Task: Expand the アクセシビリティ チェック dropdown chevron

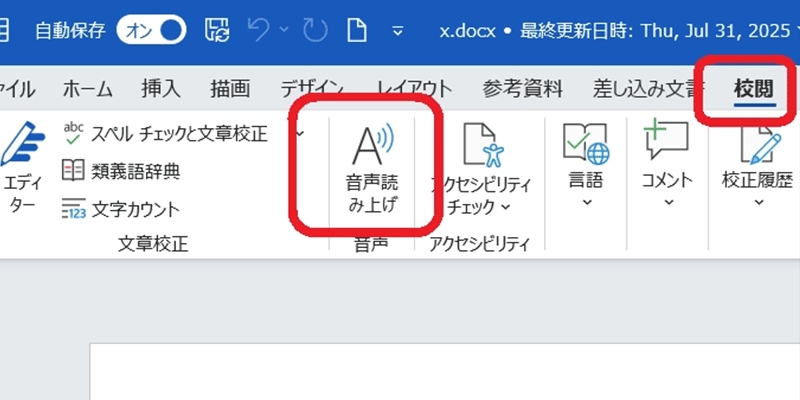Action: coord(506,207)
